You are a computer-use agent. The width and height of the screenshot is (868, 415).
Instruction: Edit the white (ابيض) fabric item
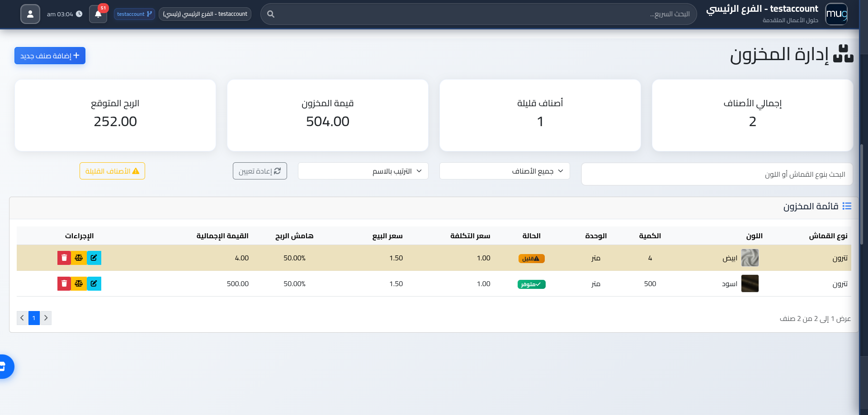[x=94, y=258]
